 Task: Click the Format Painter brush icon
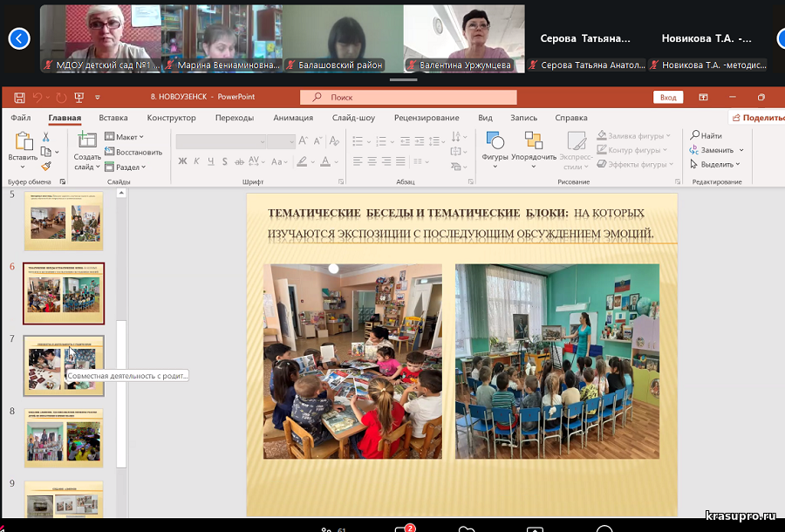point(46,166)
